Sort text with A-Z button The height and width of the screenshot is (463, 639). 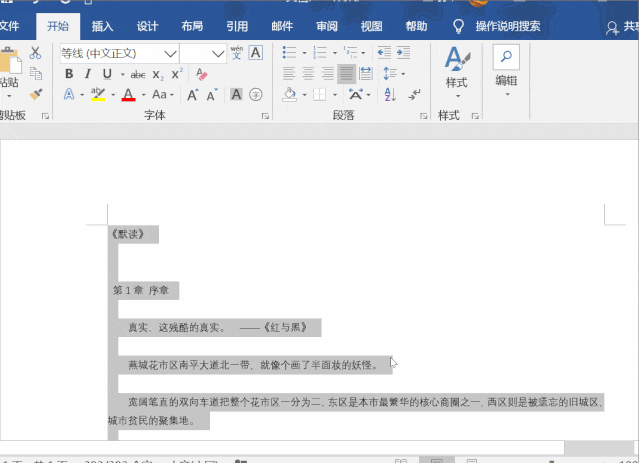tap(390, 95)
